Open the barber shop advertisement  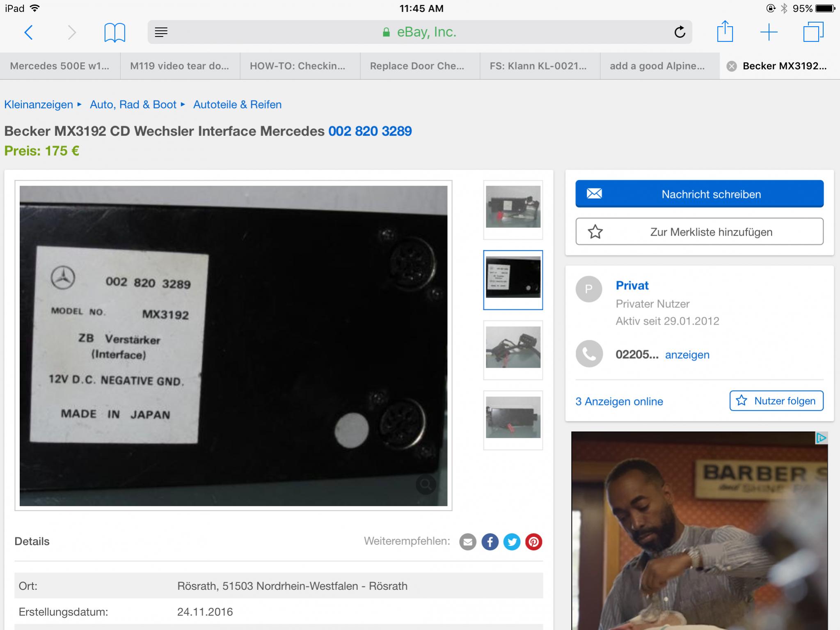click(x=699, y=531)
